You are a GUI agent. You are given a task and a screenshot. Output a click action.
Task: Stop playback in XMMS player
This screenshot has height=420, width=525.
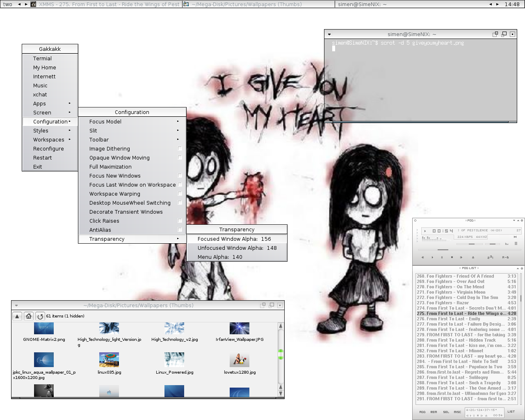point(452,257)
